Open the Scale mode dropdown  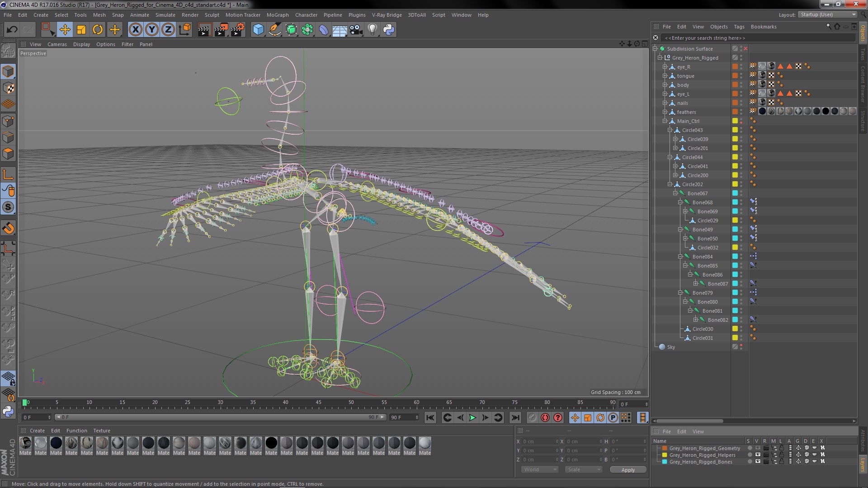tap(584, 469)
